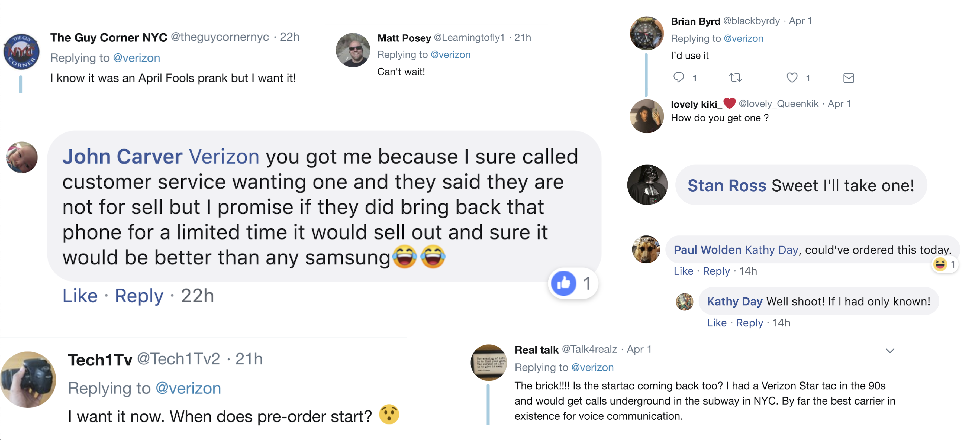Click Like under Paul Wolden's comment

pyautogui.click(x=683, y=271)
